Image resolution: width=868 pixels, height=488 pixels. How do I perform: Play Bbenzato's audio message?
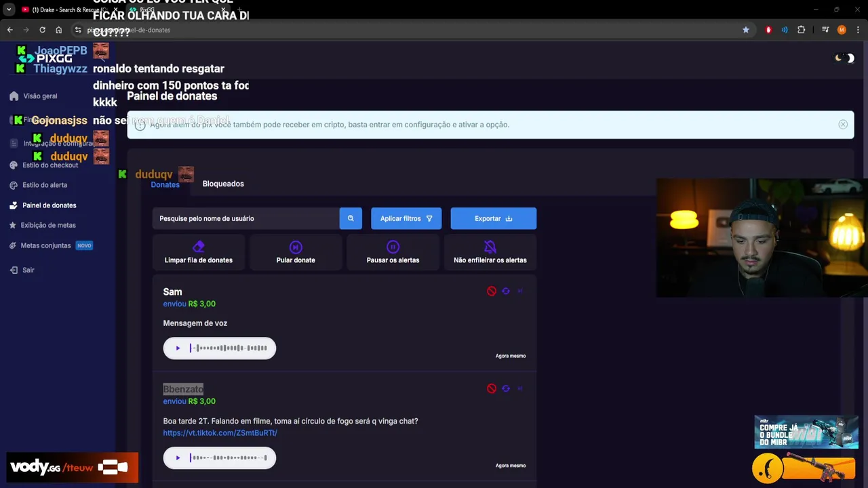178,458
